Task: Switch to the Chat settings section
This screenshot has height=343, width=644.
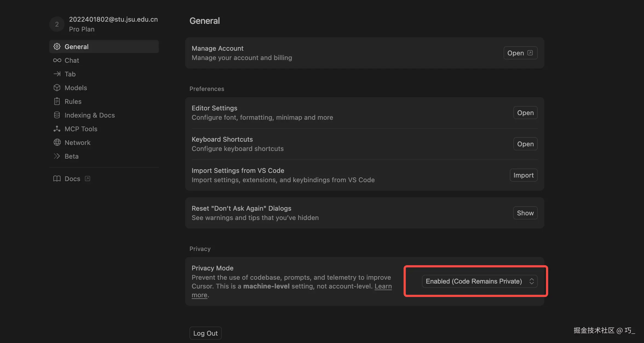Action: click(x=72, y=60)
